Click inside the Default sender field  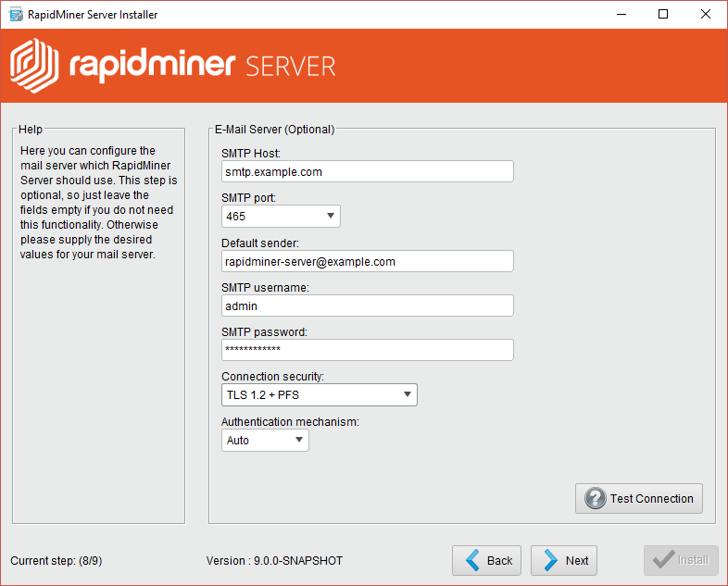(367, 262)
